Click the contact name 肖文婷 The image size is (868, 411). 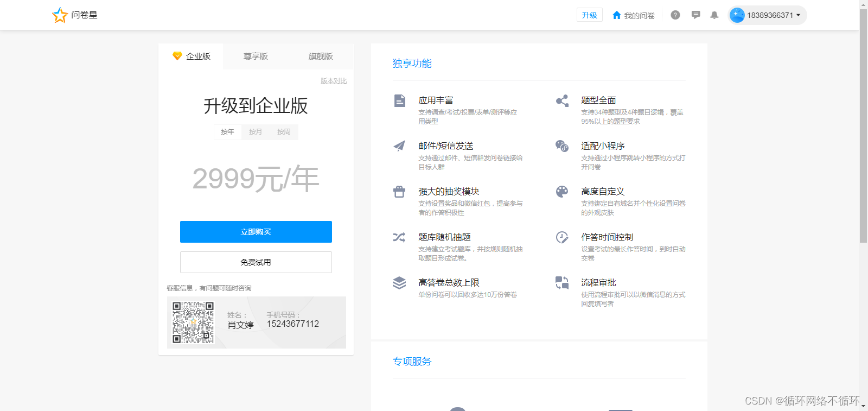(x=240, y=325)
